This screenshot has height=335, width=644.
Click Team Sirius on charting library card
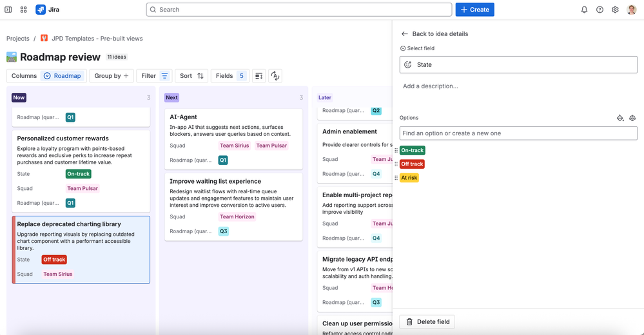[x=58, y=274]
